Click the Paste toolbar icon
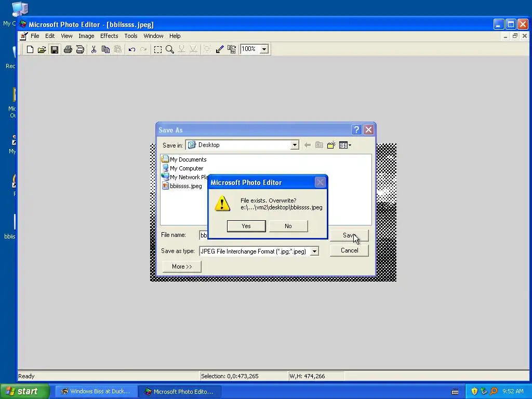The height and width of the screenshot is (399, 532). tap(117, 49)
